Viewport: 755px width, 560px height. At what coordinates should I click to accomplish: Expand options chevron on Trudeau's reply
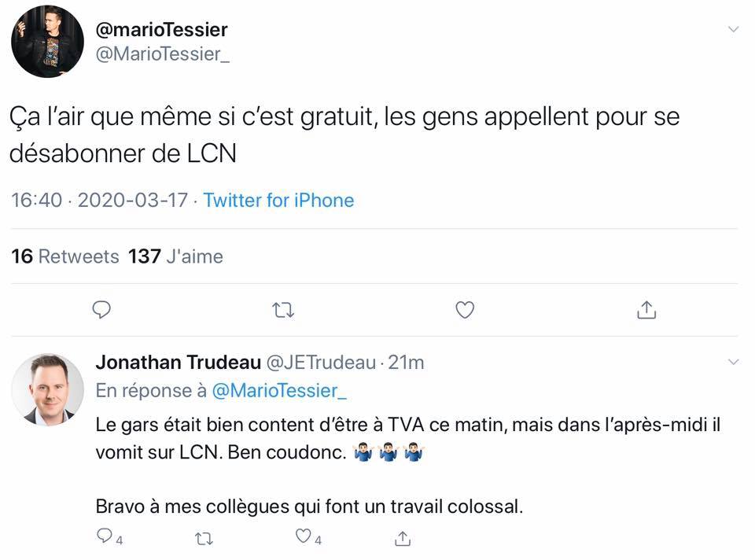click(x=733, y=362)
